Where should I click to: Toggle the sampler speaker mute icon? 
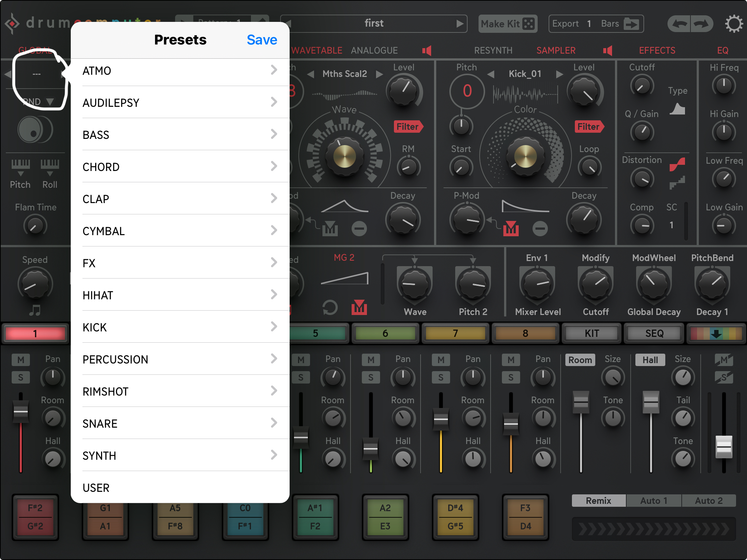pos(608,50)
